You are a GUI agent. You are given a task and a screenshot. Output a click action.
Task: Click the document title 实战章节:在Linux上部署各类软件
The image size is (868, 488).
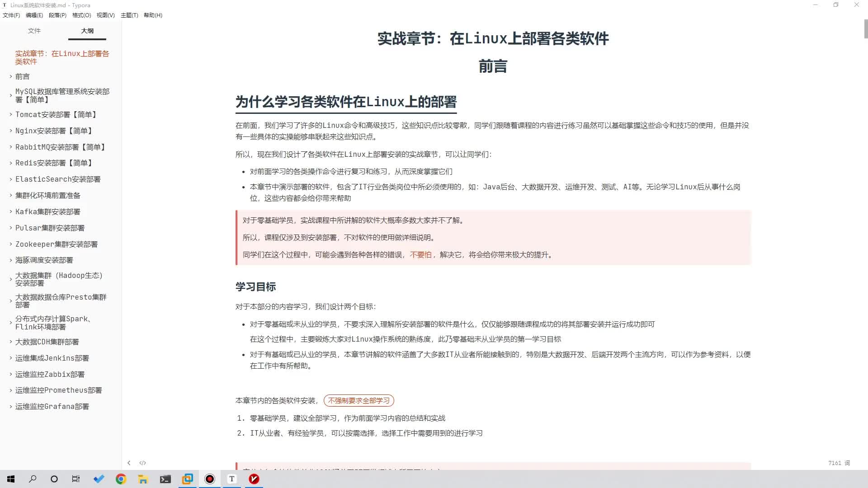[x=493, y=38]
